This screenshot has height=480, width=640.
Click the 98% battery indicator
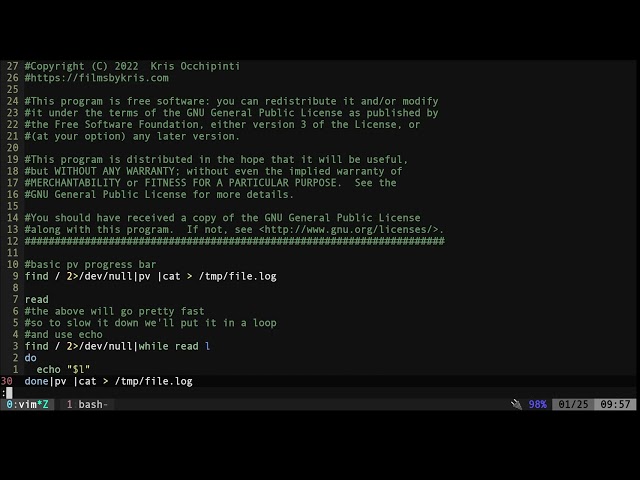point(538,404)
